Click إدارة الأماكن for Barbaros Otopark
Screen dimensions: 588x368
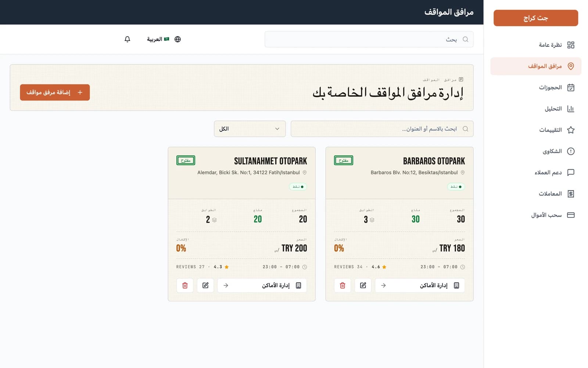[x=420, y=285]
